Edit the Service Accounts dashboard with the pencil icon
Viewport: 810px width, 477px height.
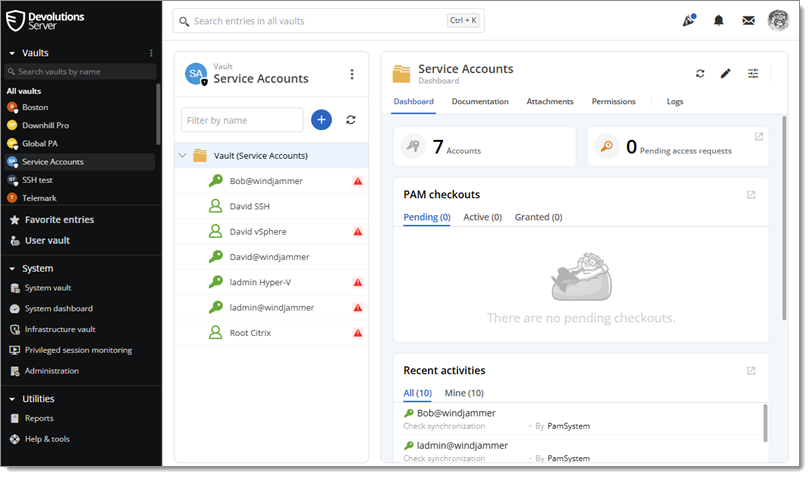pyautogui.click(x=726, y=73)
